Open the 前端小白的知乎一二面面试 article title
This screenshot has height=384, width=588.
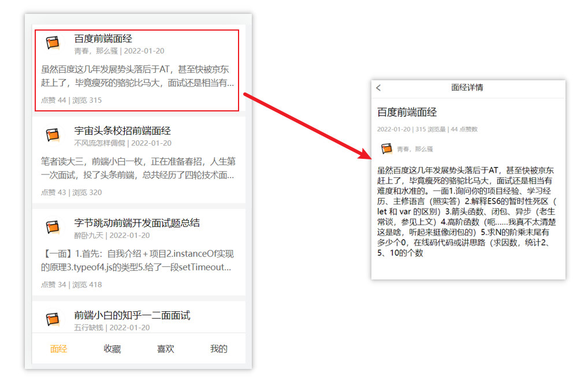[x=132, y=315]
